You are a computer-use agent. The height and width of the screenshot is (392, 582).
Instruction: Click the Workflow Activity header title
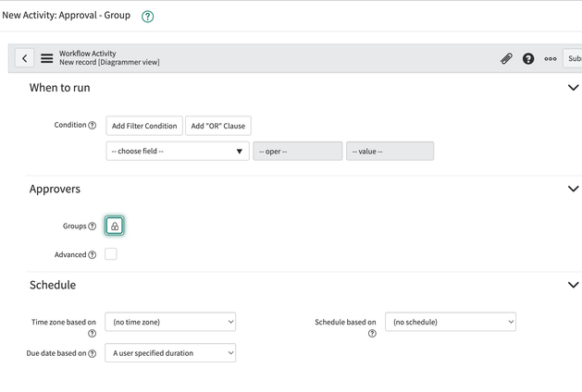pyautogui.click(x=88, y=54)
